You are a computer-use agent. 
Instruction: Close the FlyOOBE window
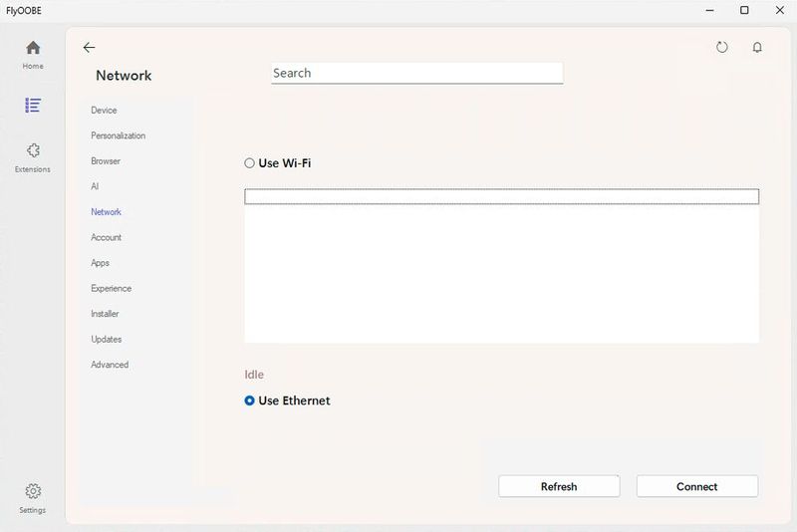click(780, 10)
